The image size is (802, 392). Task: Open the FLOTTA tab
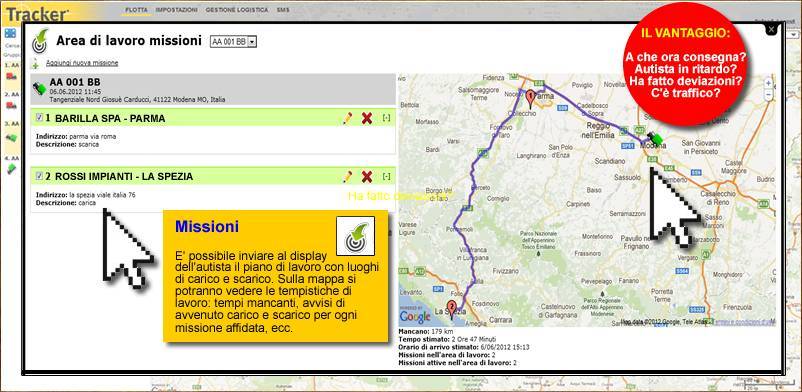(x=136, y=10)
